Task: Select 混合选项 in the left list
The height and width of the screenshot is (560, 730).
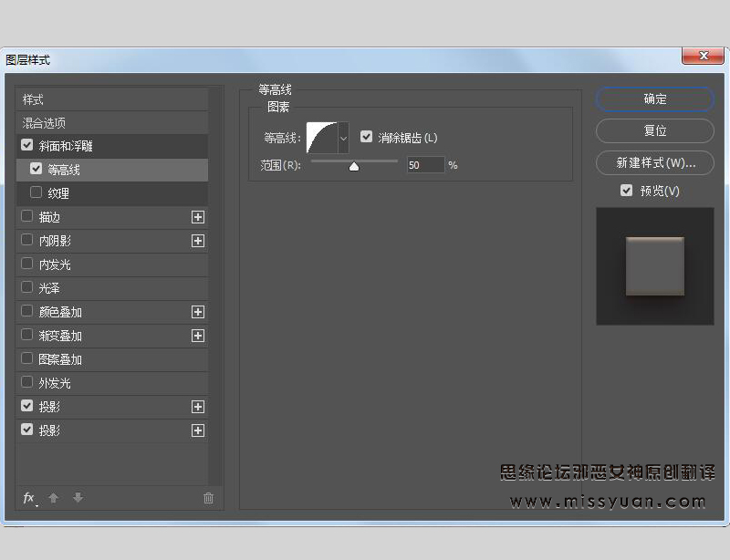Action: coord(112,123)
